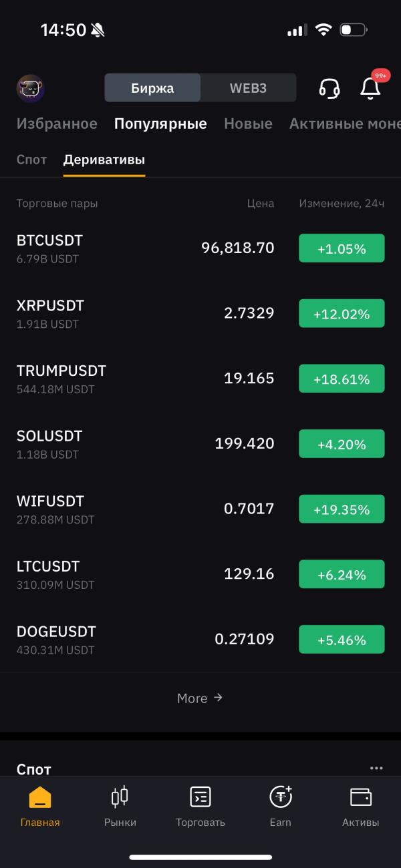Open the XRPUSDT trading pair
This screenshot has width=401, height=868.
200,313
